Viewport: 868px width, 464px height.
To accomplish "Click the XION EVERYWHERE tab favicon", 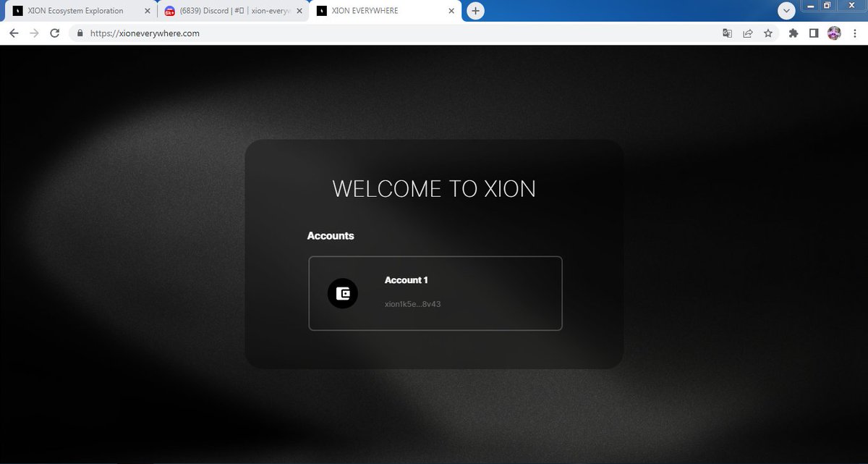I will point(322,12).
